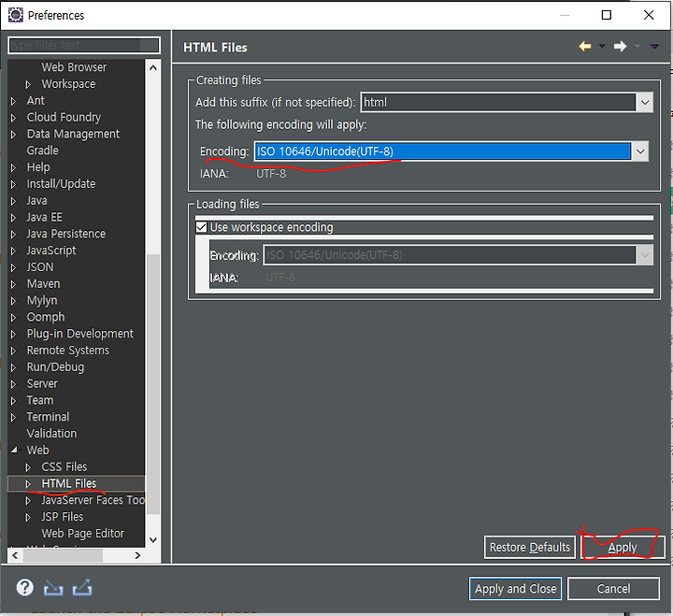Expand the JSP Files node
This screenshot has width=673, height=616.
[x=28, y=517]
